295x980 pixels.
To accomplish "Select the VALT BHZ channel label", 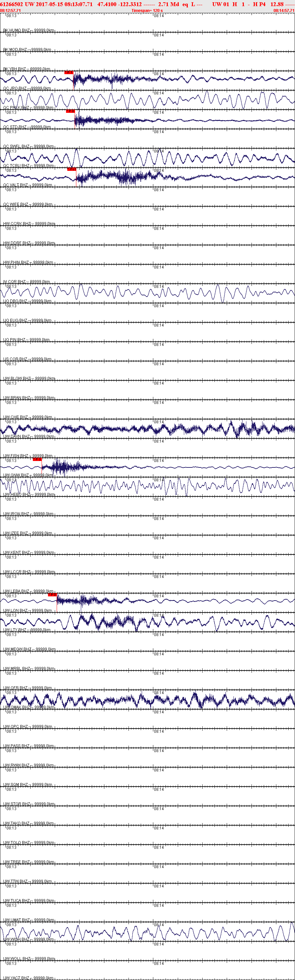I will click(27, 185).
